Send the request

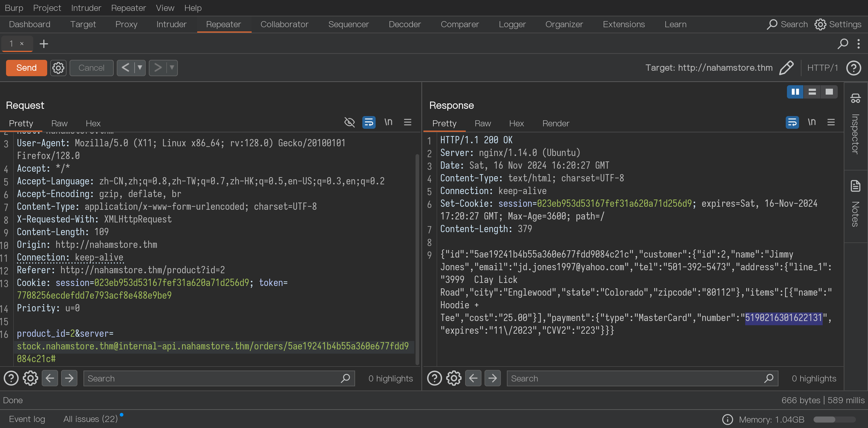click(x=26, y=68)
